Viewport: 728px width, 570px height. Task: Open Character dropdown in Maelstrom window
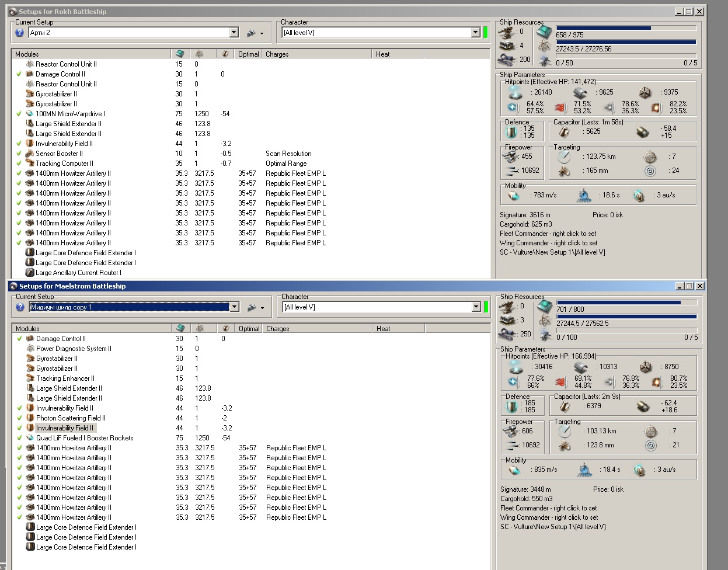(x=476, y=307)
